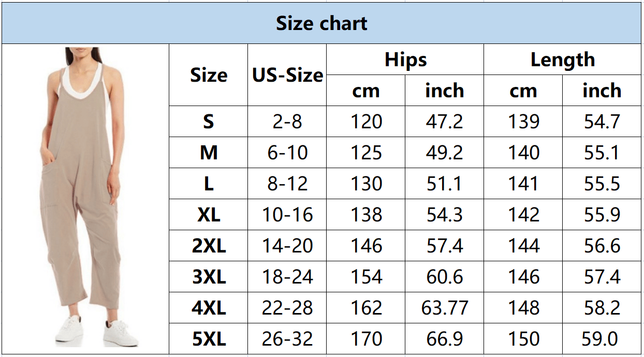This screenshot has width=644, height=357.
Task: Select the hips 120 cm cell
Action: click(366, 122)
